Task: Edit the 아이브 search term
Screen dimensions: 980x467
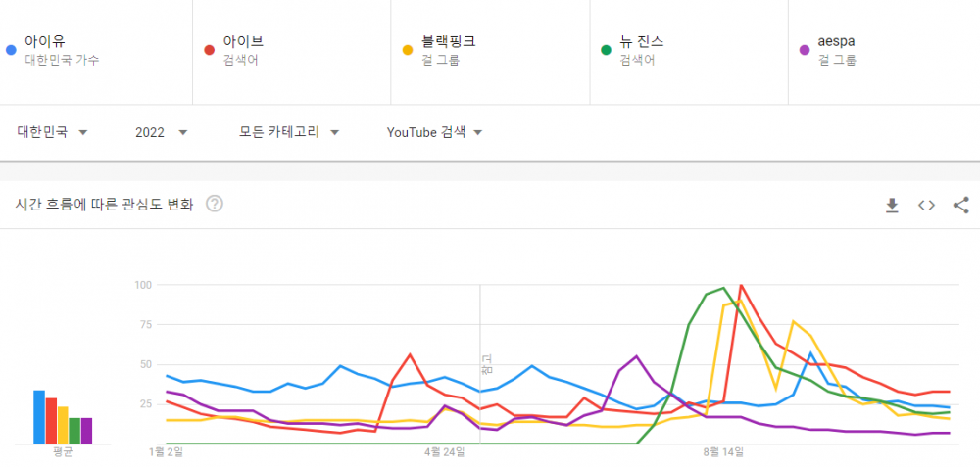Action: click(x=243, y=42)
